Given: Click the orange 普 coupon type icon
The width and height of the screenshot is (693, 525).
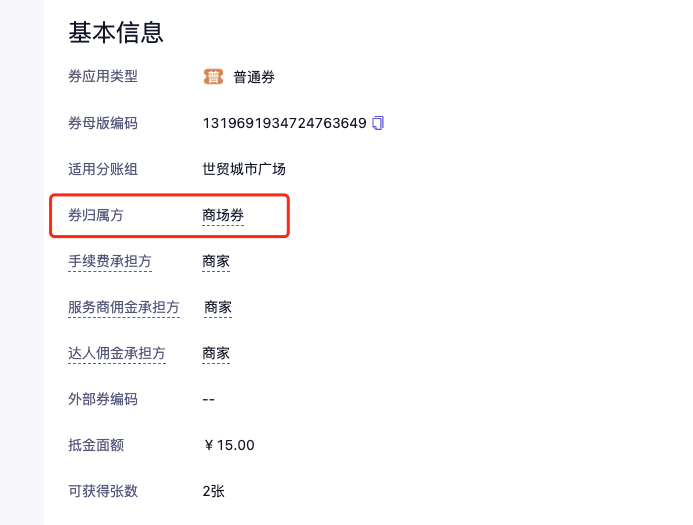Looking at the screenshot, I should coord(213,77).
